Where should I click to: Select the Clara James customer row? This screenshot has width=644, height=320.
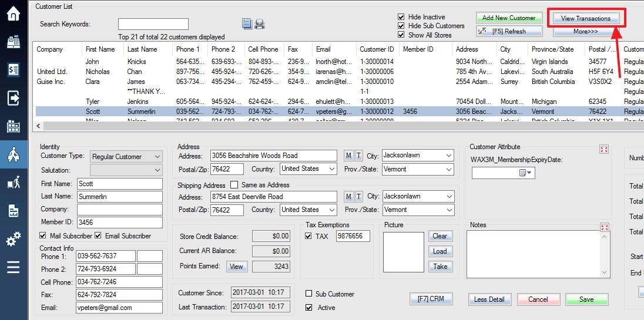click(x=340, y=81)
